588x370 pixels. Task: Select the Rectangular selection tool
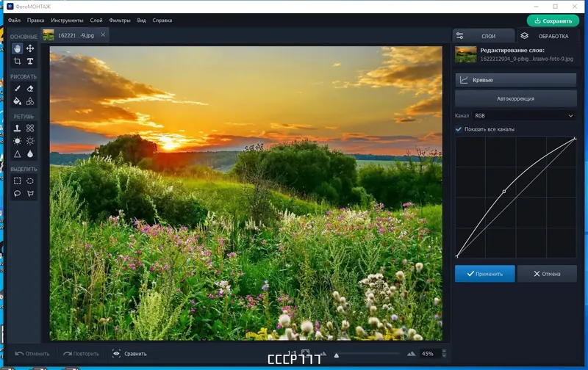coord(17,181)
